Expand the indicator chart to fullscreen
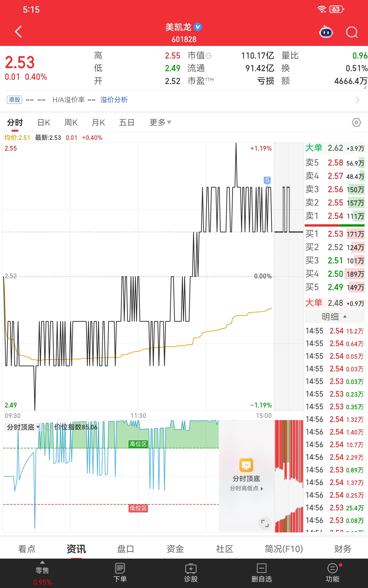 265,523
